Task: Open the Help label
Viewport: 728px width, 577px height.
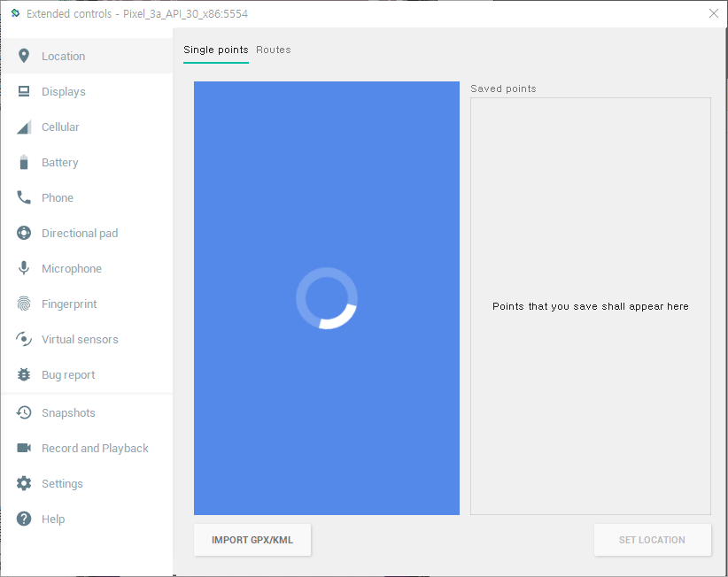Action: 53,519
